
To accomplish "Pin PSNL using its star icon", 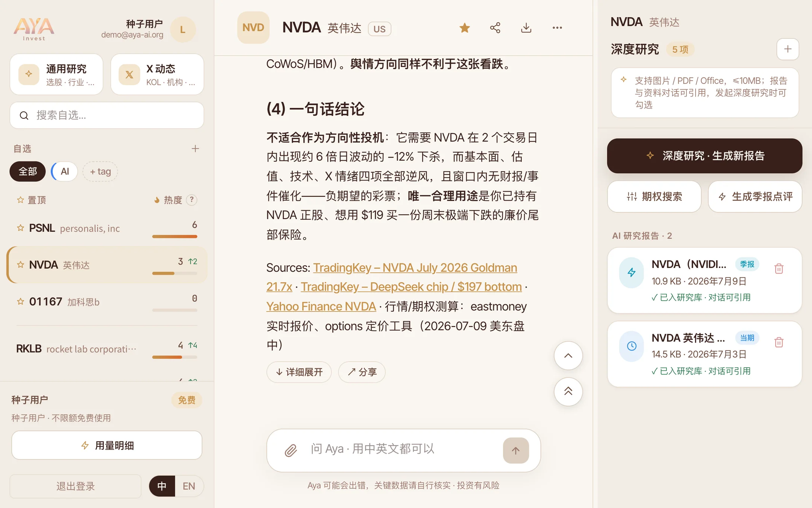I will pyautogui.click(x=20, y=228).
